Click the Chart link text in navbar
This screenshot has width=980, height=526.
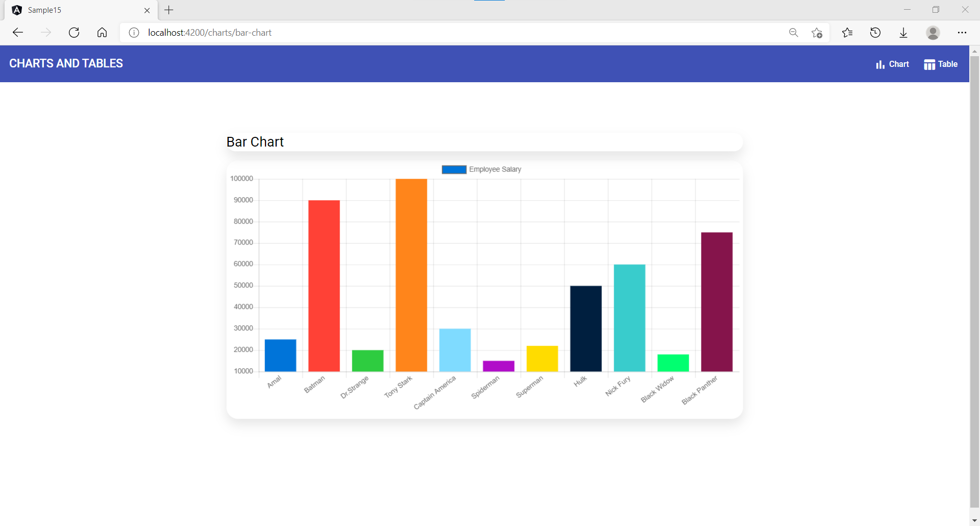[x=898, y=64]
